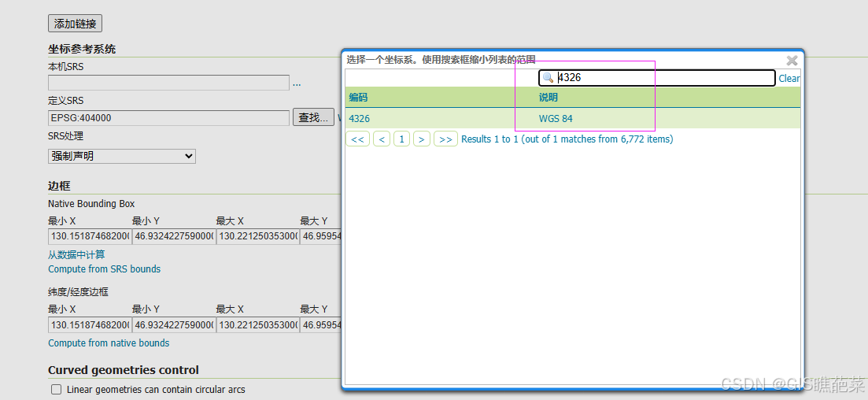The height and width of the screenshot is (400, 868).
Task: Close the coordinate system chooser dialog
Action: [x=792, y=61]
